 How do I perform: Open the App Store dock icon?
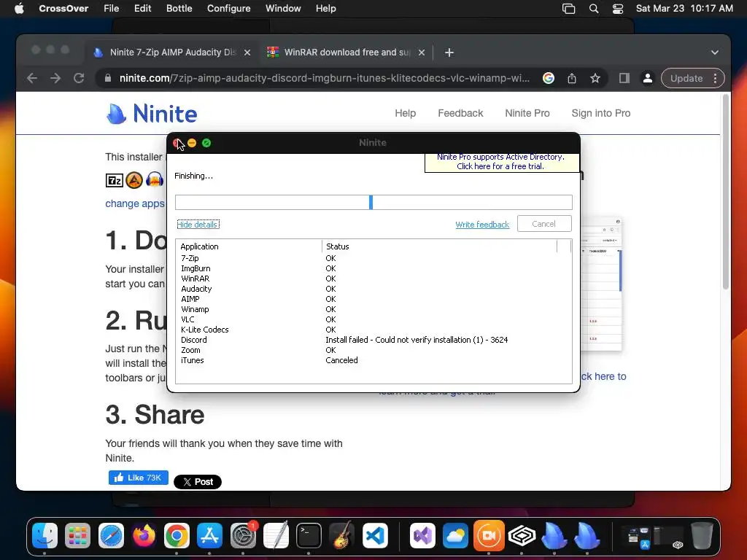coord(209,535)
